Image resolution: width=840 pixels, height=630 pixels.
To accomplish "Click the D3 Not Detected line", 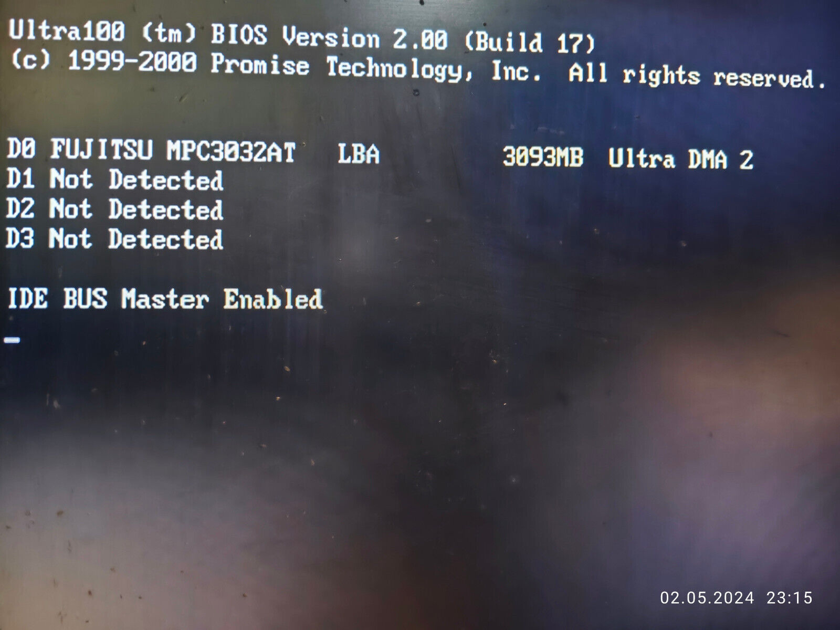I will tap(114, 239).
